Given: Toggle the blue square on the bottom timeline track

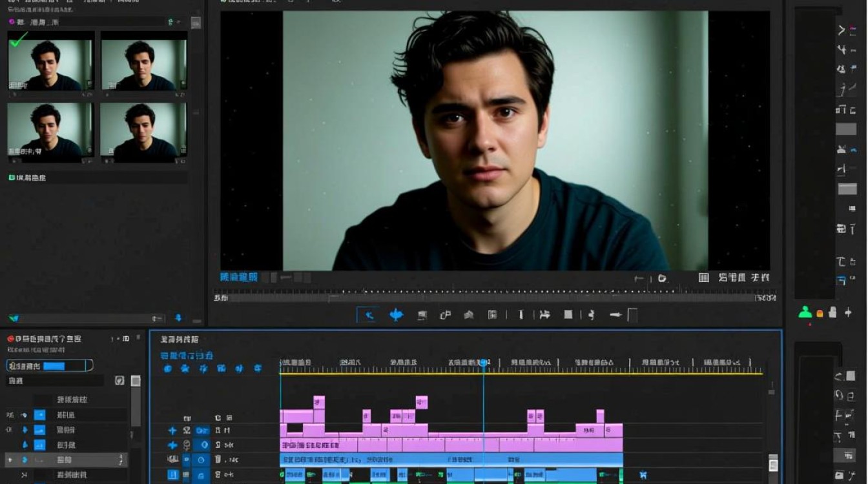Looking at the screenshot, I should coord(172,475).
